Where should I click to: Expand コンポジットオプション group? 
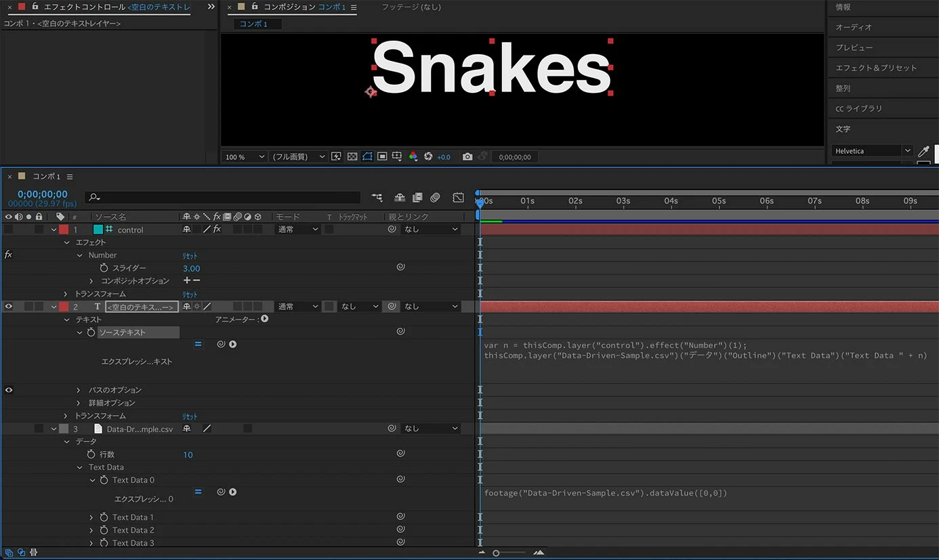[x=91, y=281]
